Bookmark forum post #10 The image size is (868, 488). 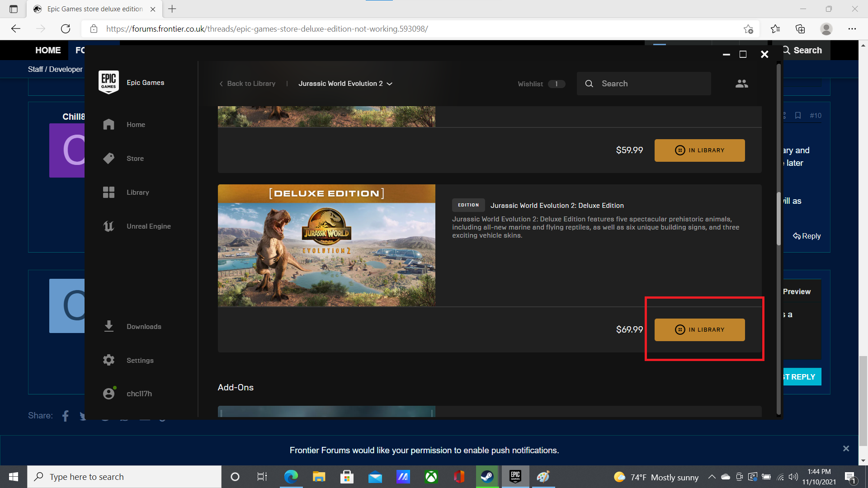[798, 116]
